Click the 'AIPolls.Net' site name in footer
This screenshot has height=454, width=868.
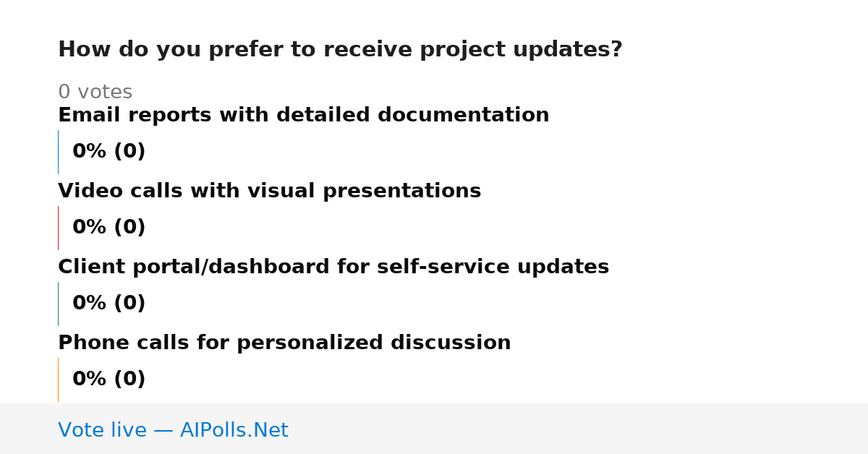[234, 430]
